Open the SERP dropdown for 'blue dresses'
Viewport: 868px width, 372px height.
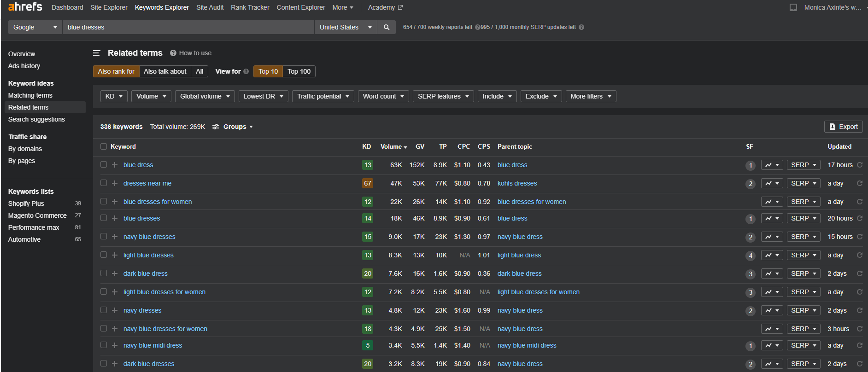803,218
